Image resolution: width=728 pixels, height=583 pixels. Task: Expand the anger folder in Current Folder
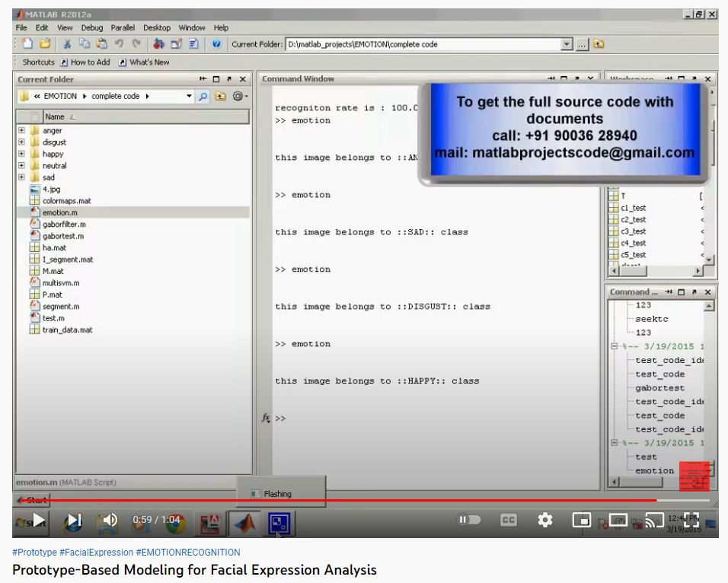point(22,131)
